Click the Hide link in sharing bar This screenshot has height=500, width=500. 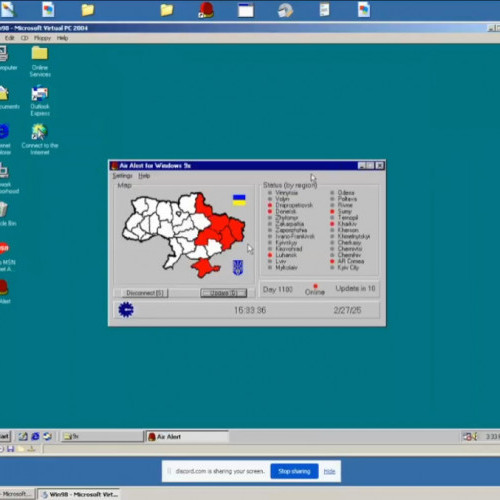[x=329, y=471]
